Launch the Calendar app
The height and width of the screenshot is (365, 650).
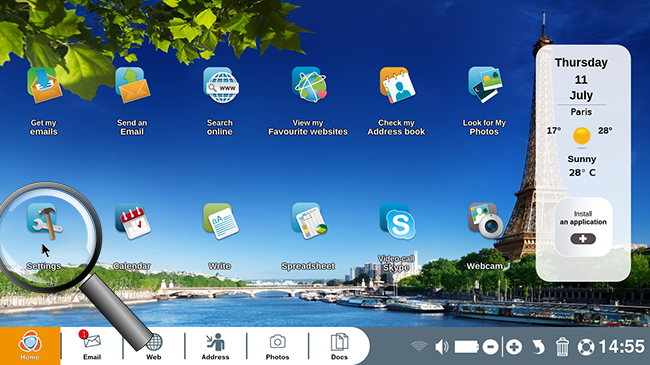pos(133,221)
